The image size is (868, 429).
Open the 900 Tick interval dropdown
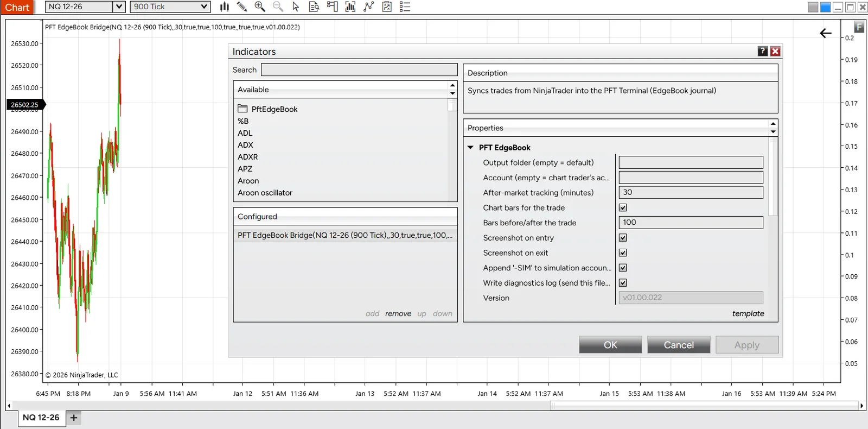click(170, 7)
